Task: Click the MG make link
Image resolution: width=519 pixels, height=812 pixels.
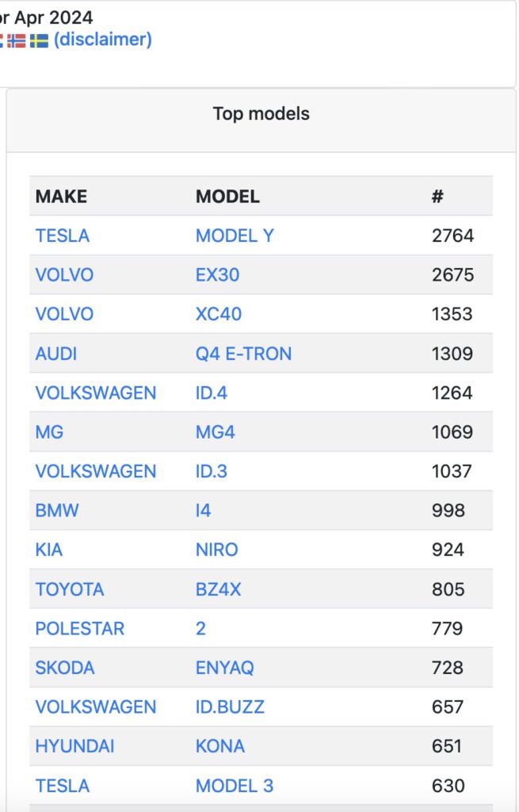Action: [49, 432]
